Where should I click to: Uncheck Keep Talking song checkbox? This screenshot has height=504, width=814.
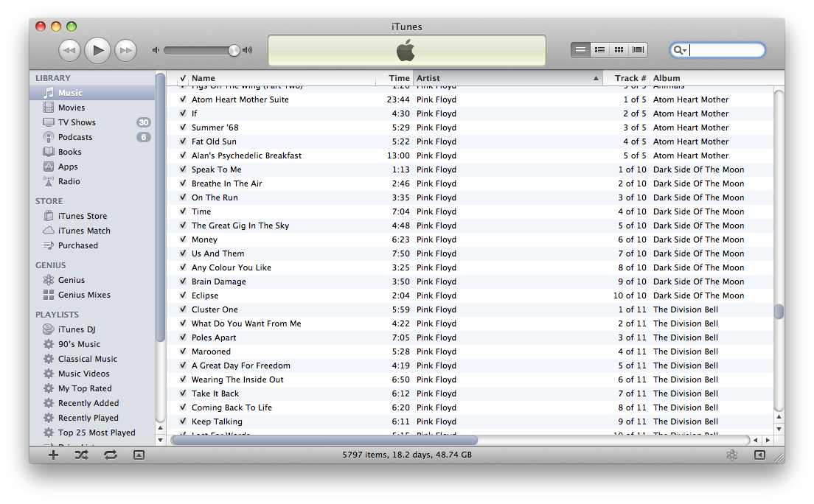tap(183, 421)
